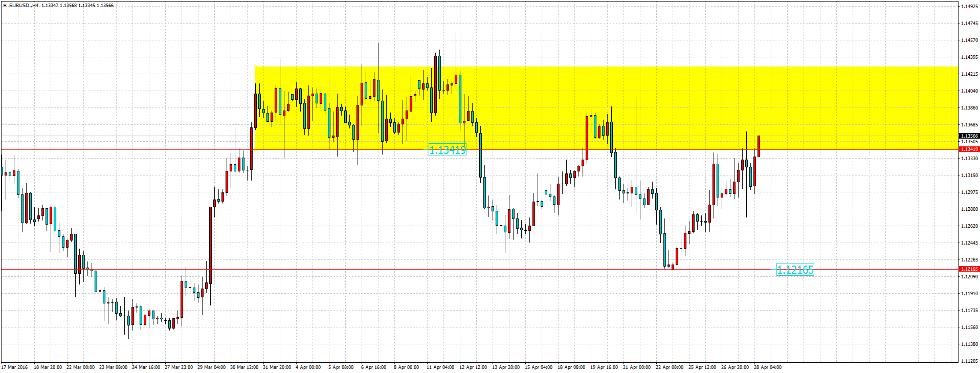This screenshot has width=980, height=373.
Task: Open the chart dropdown arrow beside EURUSD
Action: (x=5, y=6)
